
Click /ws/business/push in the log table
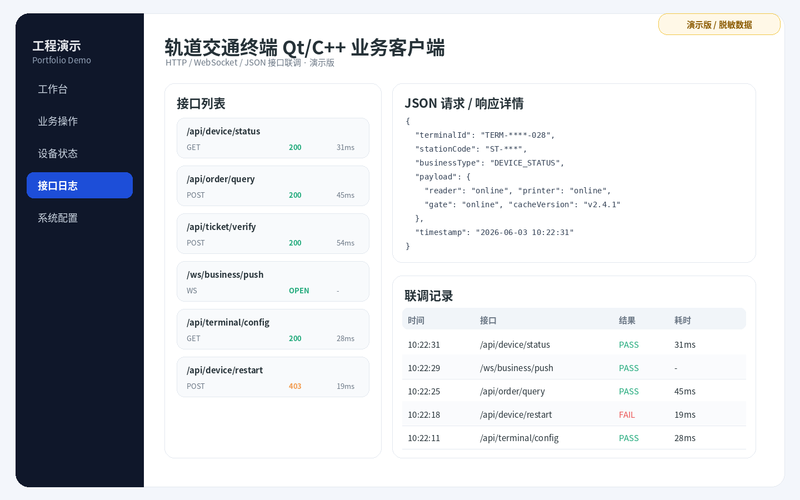tap(516, 368)
